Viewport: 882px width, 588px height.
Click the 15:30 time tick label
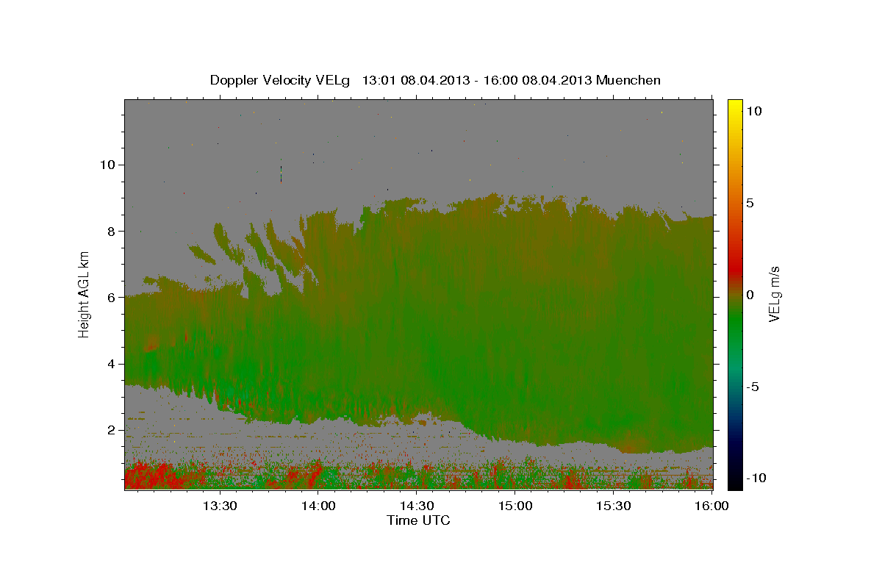[x=614, y=506]
